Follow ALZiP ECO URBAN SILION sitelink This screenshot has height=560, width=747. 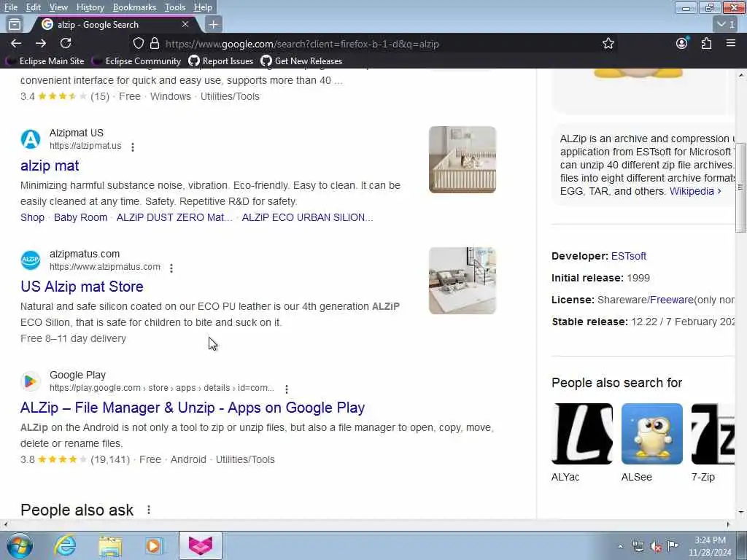pos(307,217)
